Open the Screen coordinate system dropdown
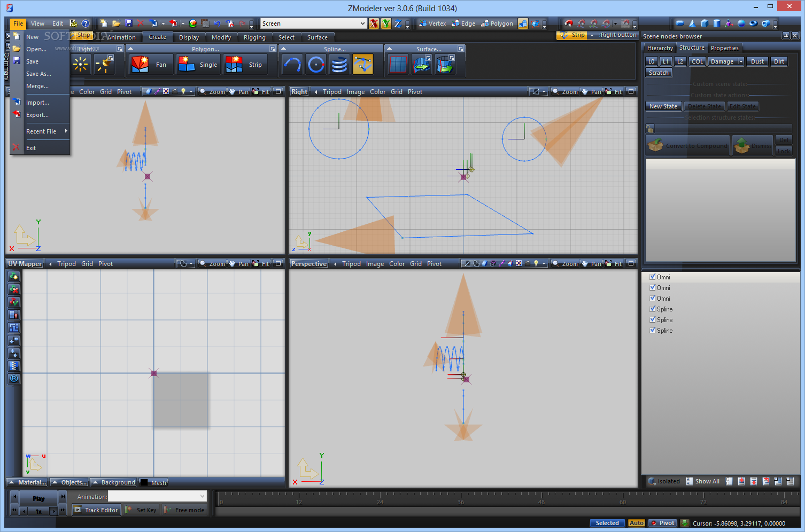This screenshot has width=805, height=532. (362, 24)
